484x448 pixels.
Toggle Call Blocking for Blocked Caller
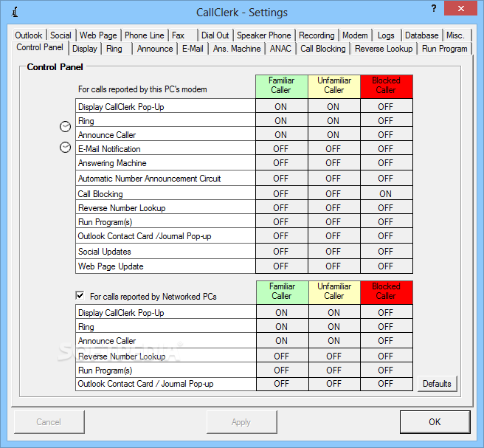click(387, 193)
